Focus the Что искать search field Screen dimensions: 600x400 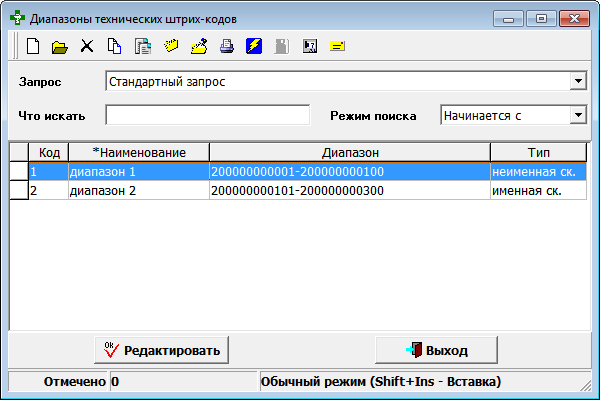point(207,115)
